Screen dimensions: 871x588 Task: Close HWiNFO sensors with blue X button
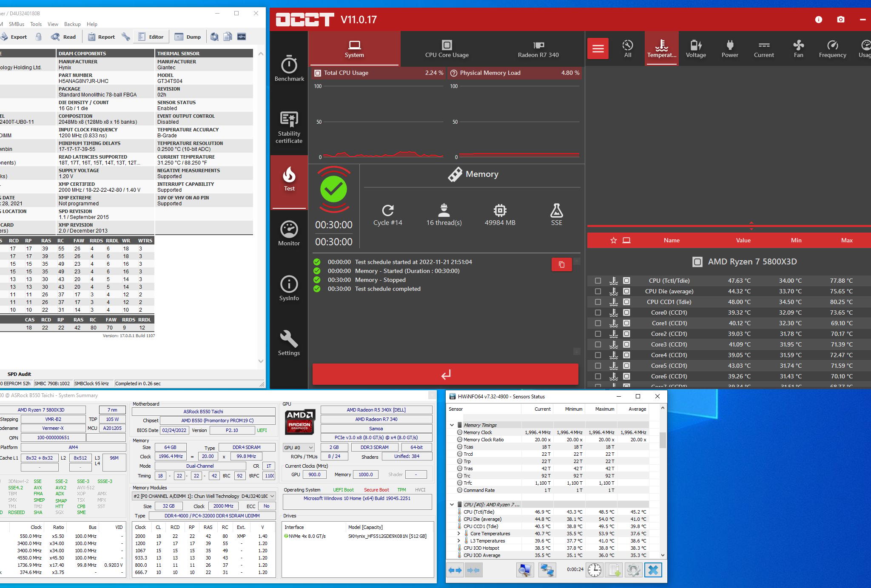653,570
